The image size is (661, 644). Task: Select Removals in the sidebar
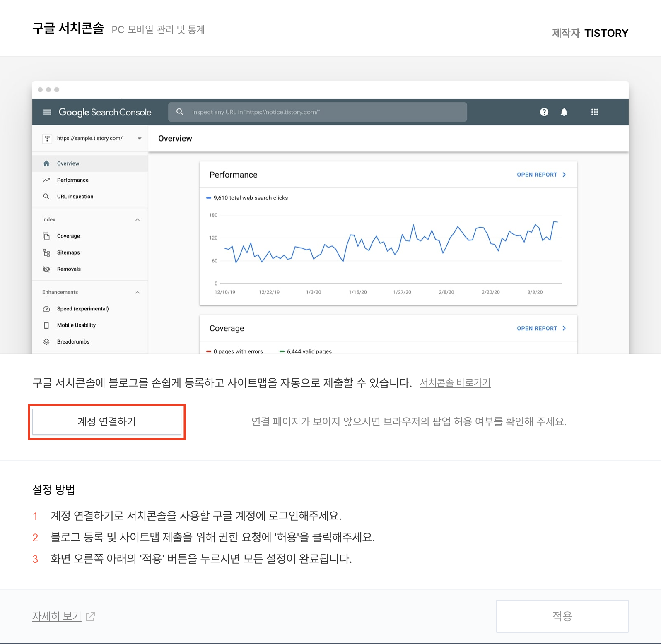coord(90,269)
